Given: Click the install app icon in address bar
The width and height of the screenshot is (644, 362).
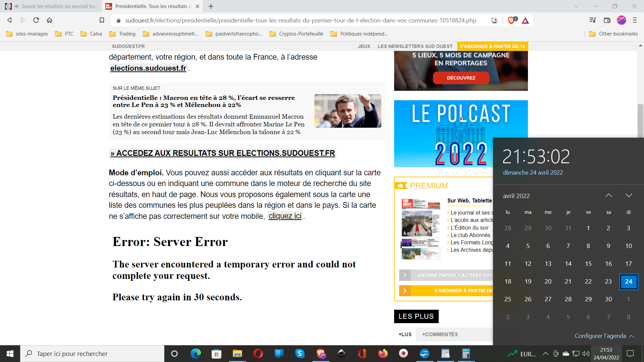Looking at the screenshot, I should point(494,20).
